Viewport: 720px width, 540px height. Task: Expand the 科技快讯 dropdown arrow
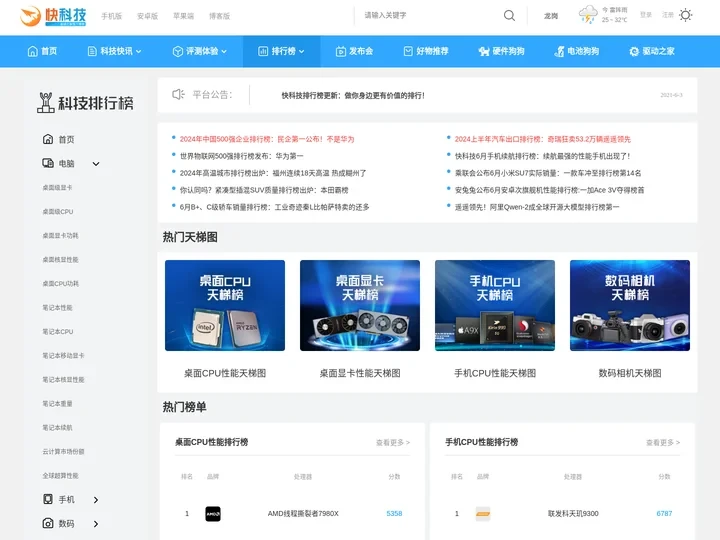139,51
